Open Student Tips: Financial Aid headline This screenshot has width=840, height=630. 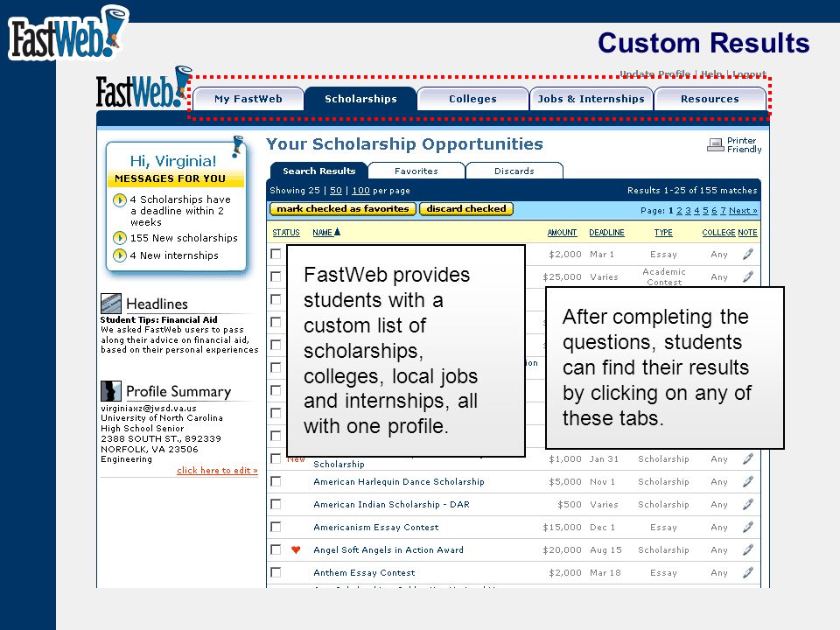click(159, 320)
